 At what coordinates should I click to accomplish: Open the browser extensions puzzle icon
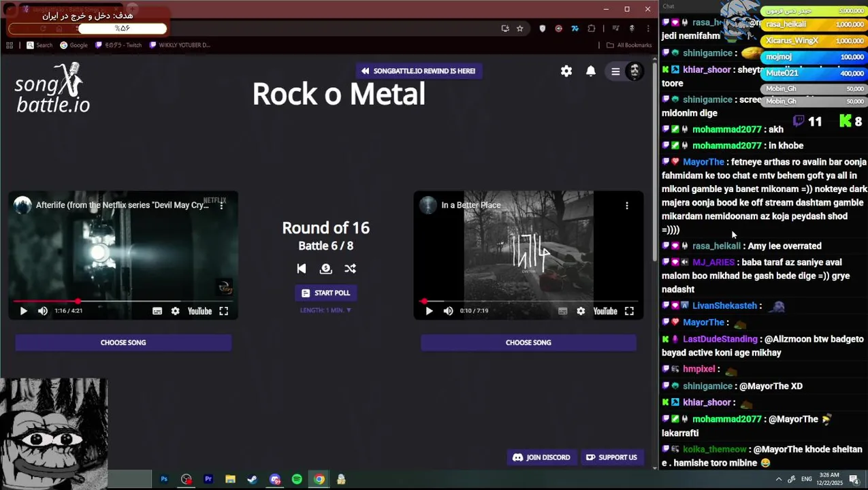pyautogui.click(x=591, y=29)
